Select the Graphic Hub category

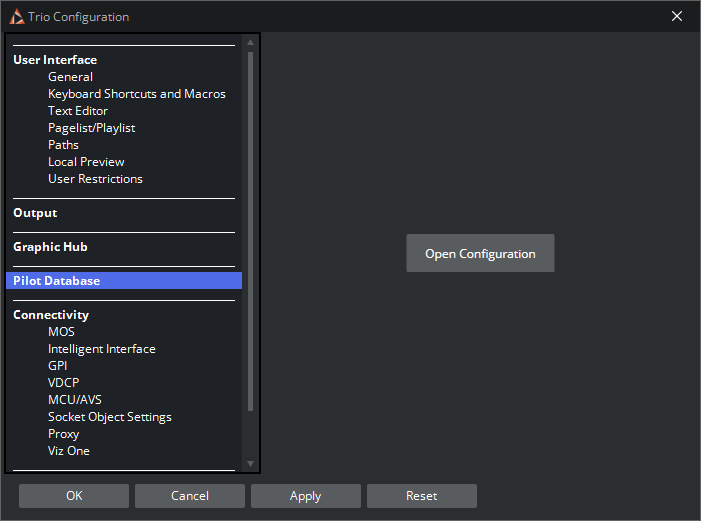[51, 247]
